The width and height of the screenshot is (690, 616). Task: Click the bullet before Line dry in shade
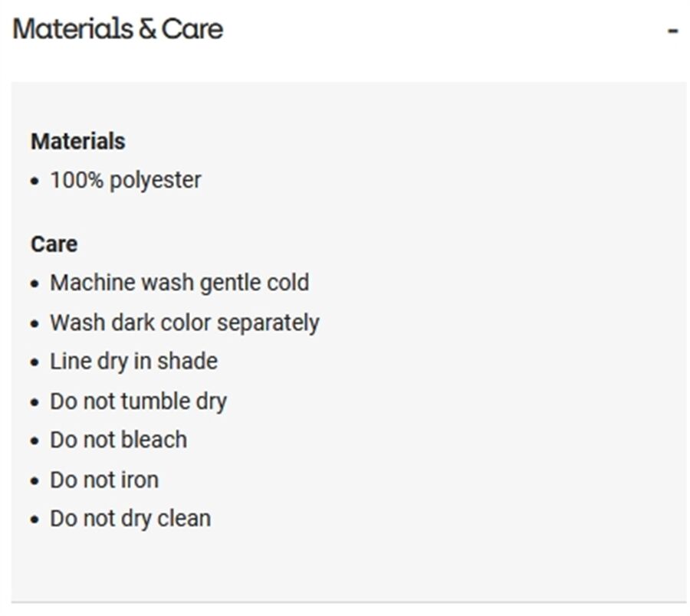[x=34, y=363]
